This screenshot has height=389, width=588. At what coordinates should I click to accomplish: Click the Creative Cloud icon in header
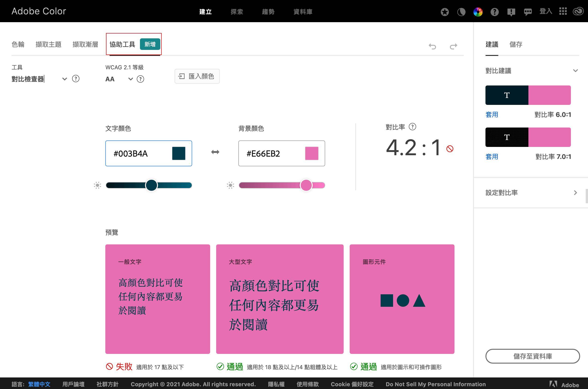click(x=578, y=11)
